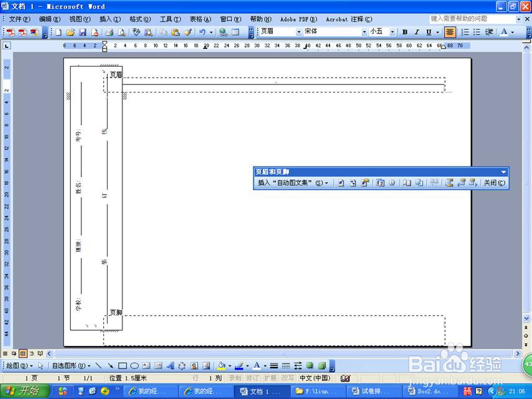The height and width of the screenshot is (399, 532).
Task: Toggle bold formatting
Action: [405, 32]
